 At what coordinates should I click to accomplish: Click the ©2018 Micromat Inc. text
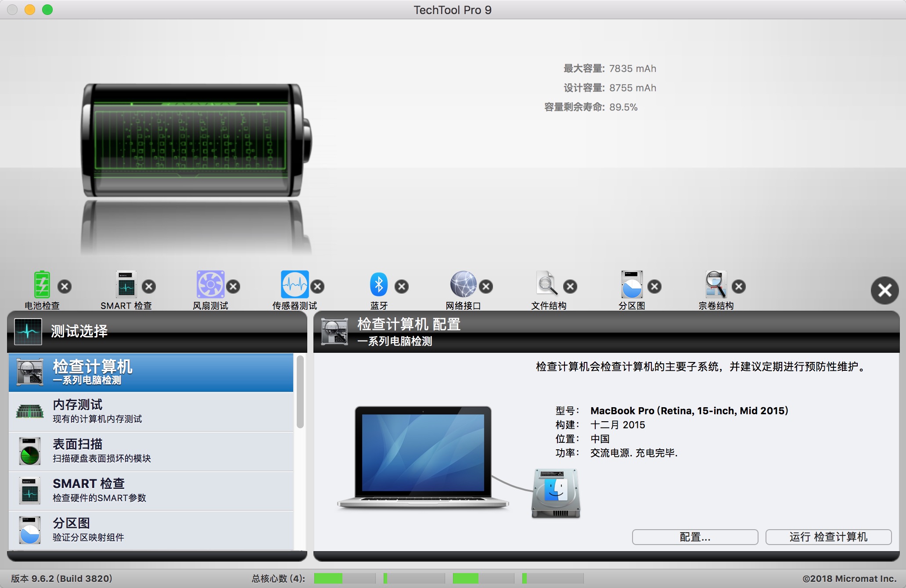point(849,578)
